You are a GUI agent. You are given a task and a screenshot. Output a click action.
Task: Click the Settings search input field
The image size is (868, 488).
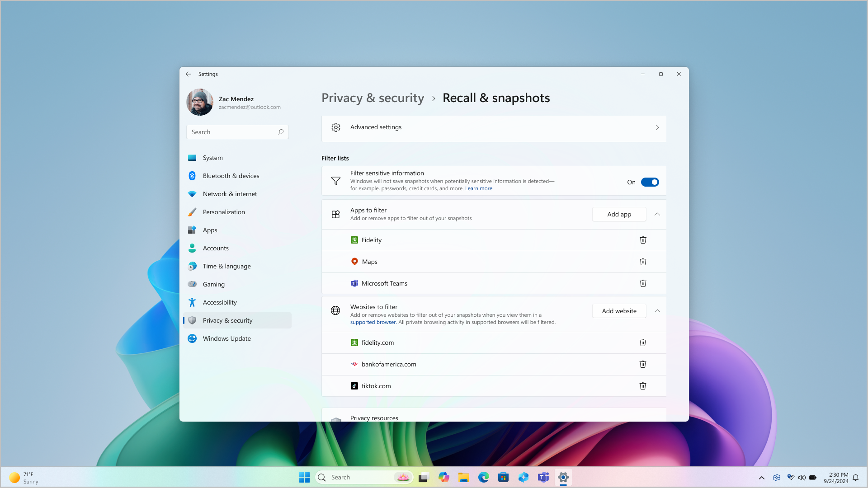point(237,131)
